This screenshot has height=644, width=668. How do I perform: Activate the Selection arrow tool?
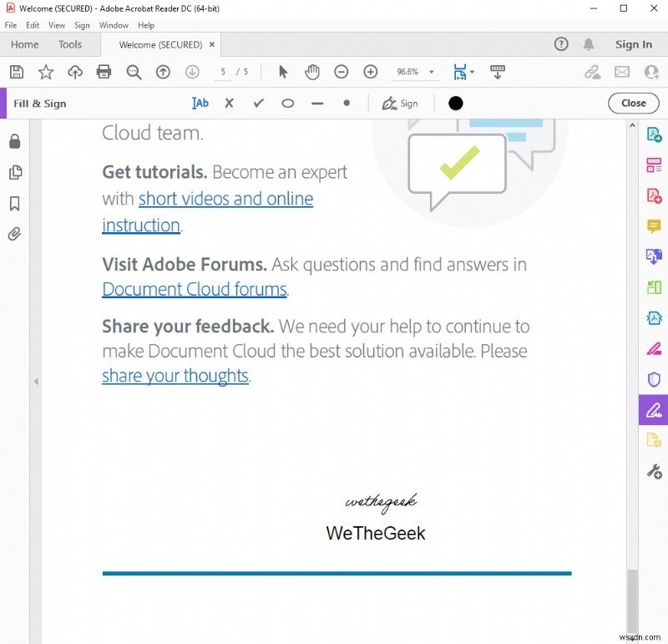(283, 72)
